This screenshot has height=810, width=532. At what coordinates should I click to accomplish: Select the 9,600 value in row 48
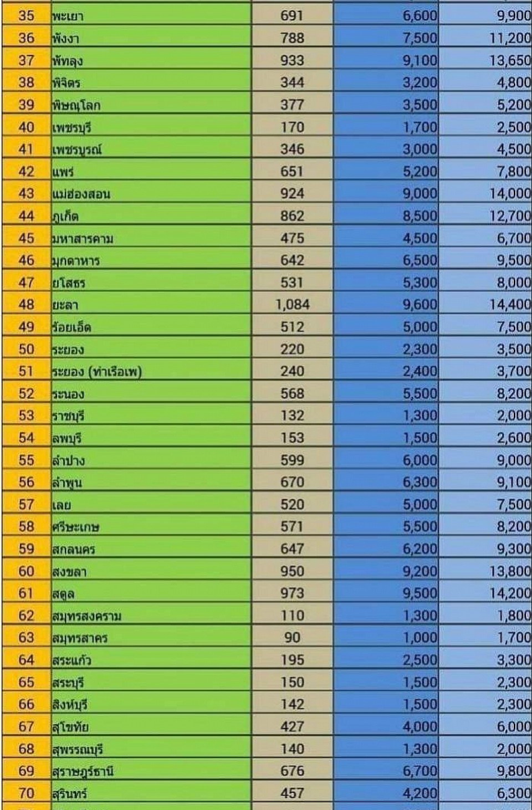(x=386, y=305)
